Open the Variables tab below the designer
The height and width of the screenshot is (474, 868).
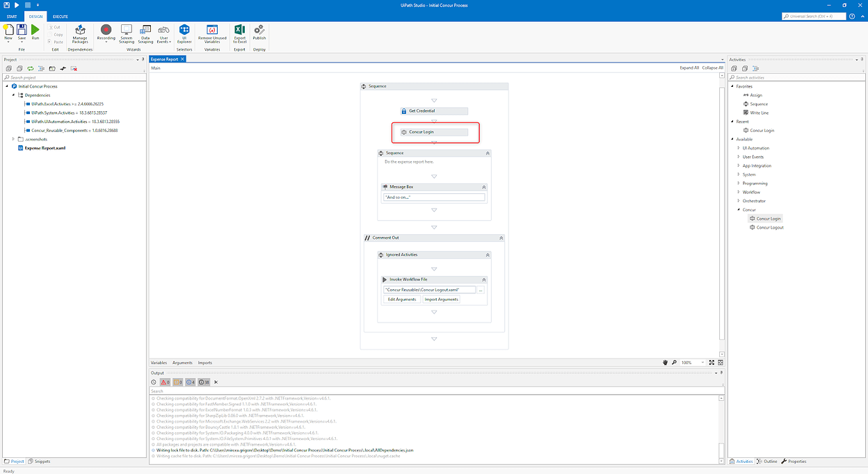pyautogui.click(x=159, y=362)
